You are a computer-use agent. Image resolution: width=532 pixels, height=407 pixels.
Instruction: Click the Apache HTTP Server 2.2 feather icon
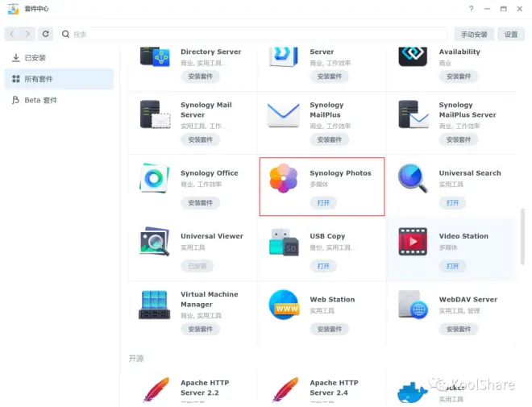(x=156, y=389)
